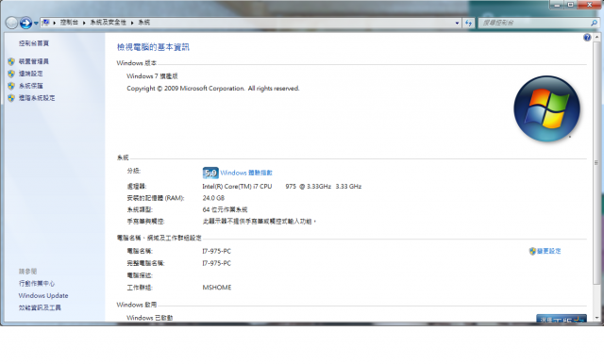Screen dimensions: 604x364
Task: Open 效能資訊及工具 link in sidebar
Action: 40,307
